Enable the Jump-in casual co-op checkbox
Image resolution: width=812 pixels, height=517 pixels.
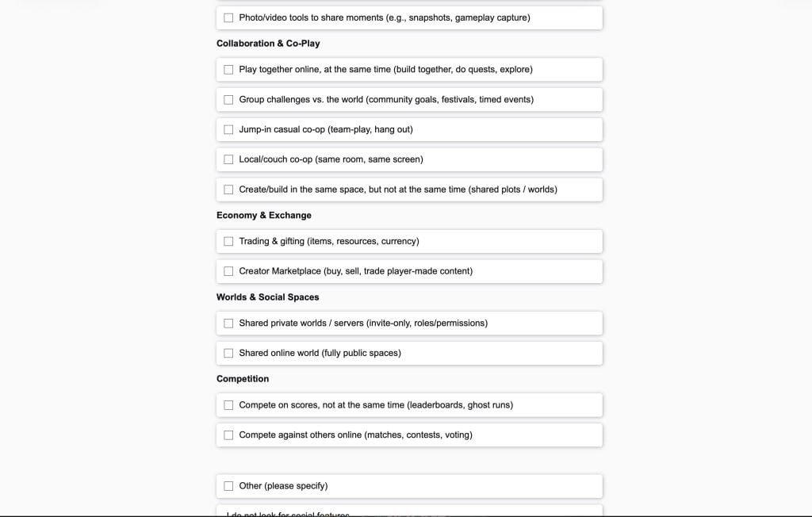(x=228, y=130)
